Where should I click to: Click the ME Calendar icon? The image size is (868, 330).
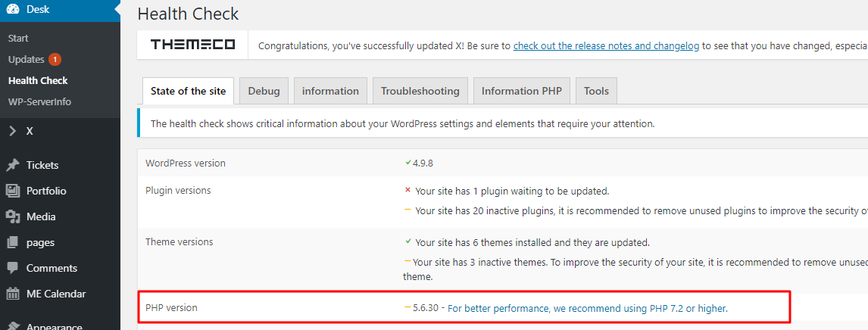tap(12, 294)
